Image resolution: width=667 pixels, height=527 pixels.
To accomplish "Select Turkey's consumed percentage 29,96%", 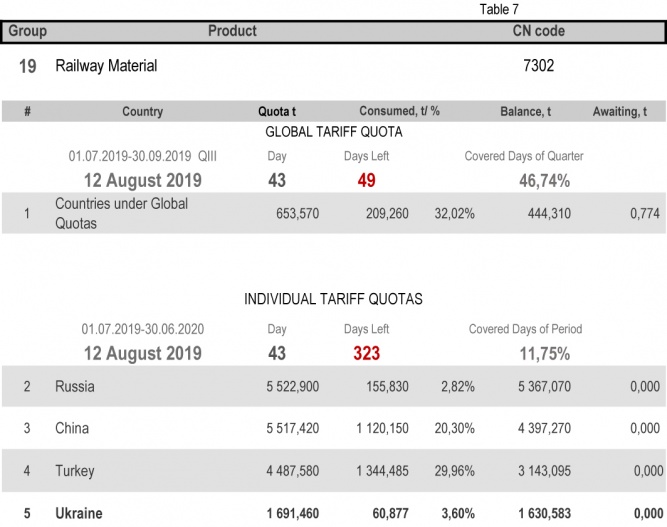I will [x=455, y=471].
